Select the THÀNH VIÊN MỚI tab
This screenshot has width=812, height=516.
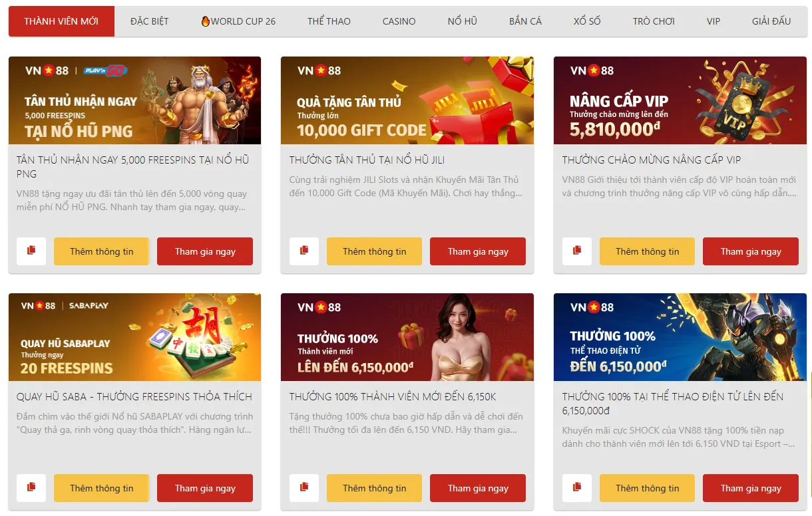61,21
